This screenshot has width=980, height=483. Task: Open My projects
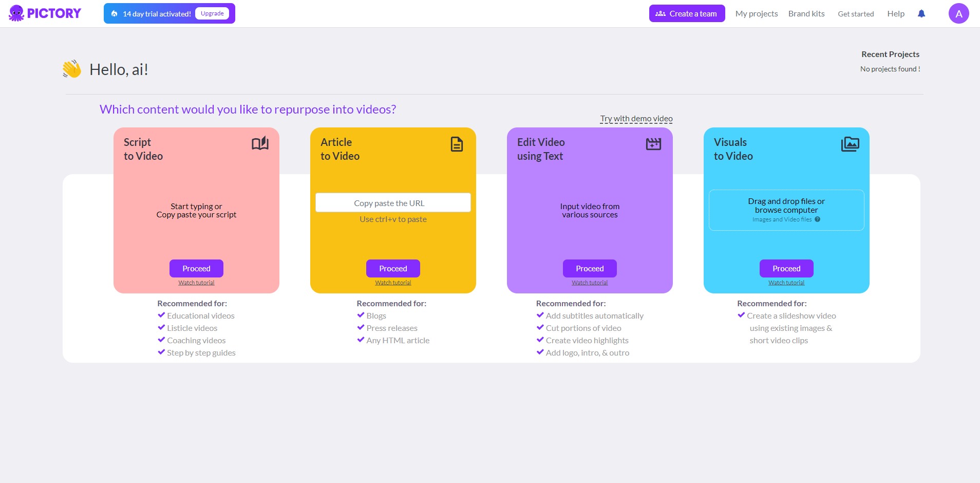[757, 14]
